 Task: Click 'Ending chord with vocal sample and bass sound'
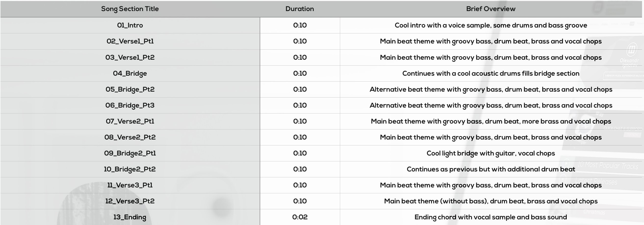(x=491, y=217)
